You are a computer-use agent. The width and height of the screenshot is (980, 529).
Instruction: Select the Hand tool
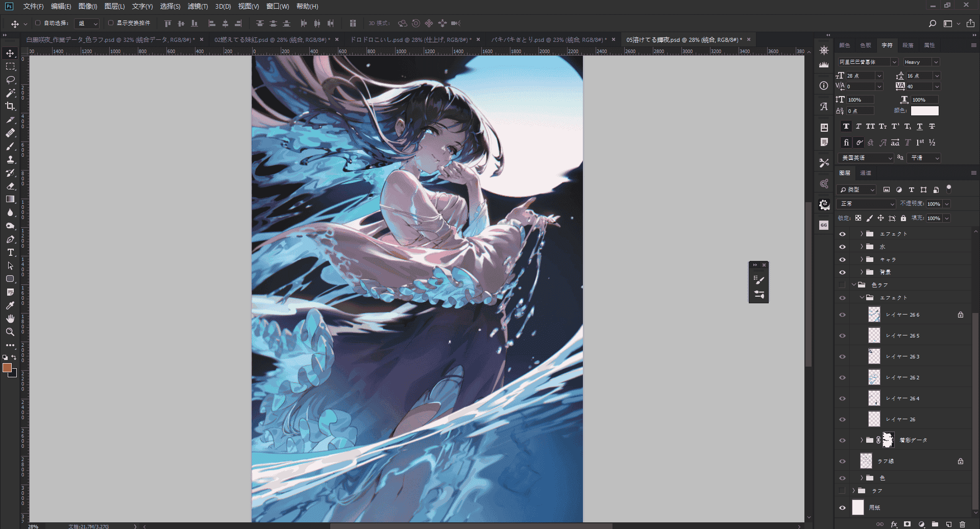(10, 319)
